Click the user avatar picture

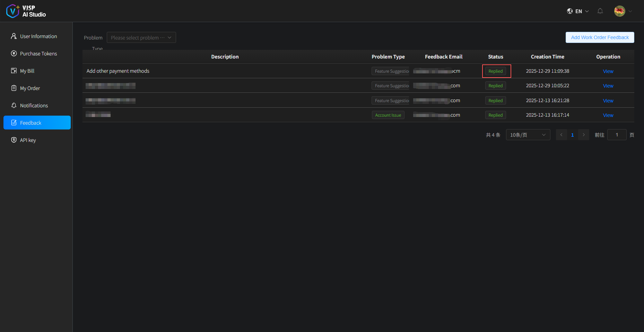619,11
